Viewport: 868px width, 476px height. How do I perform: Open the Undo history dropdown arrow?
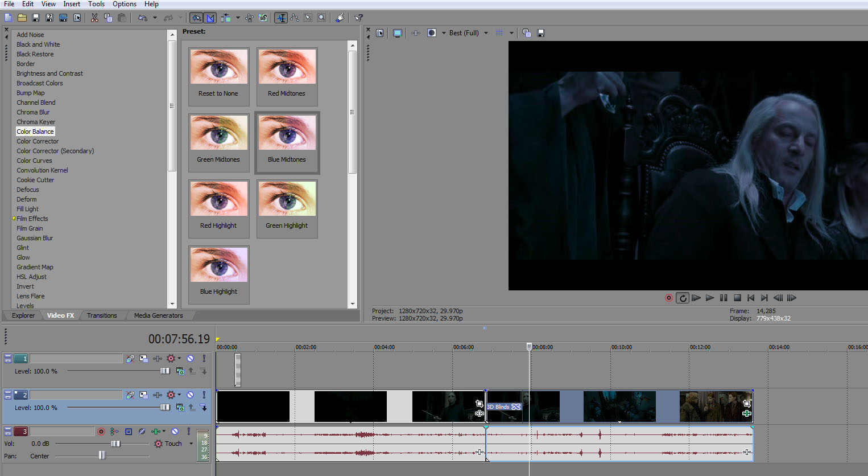click(x=155, y=18)
